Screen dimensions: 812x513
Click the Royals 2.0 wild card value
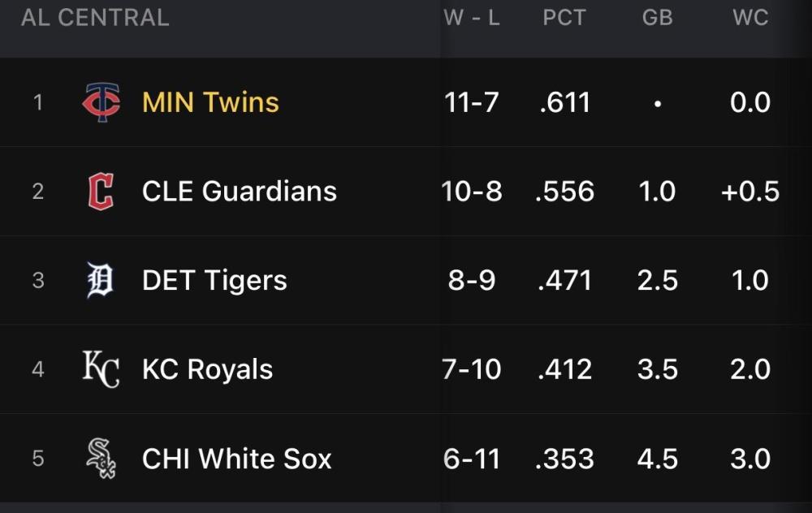[750, 370]
